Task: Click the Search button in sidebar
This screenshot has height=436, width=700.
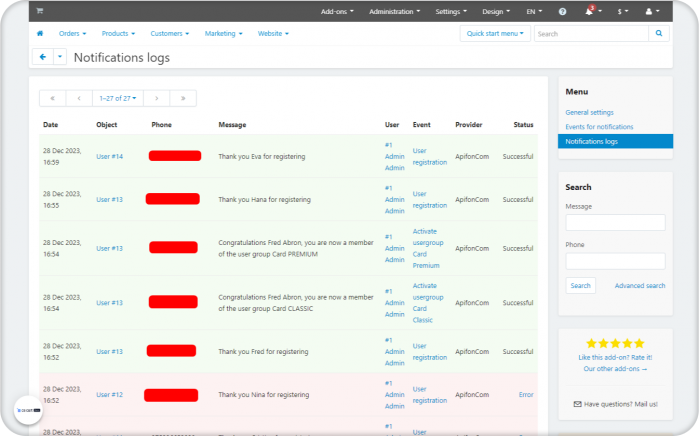Action: (580, 286)
